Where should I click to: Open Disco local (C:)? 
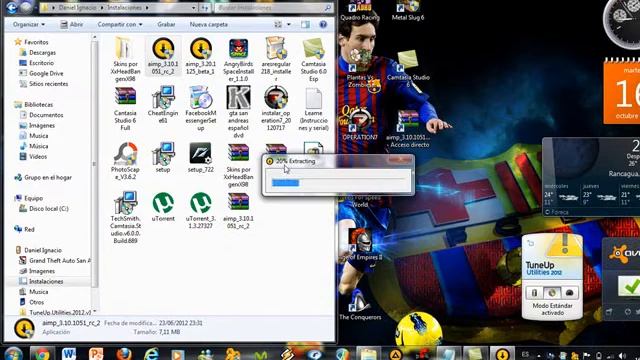pyautogui.click(x=48, y=209)
